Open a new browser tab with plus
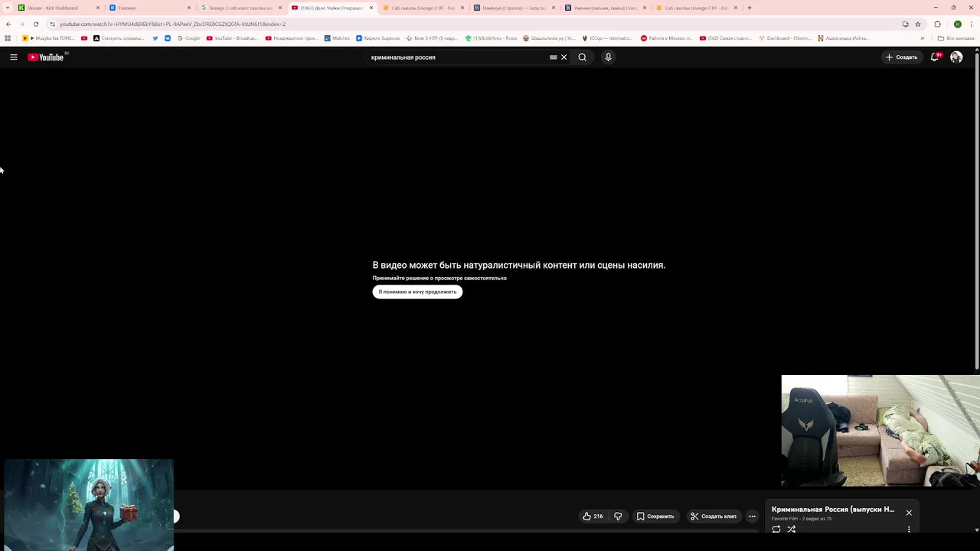Screen dimensions: 980x551 click(749, 8)
